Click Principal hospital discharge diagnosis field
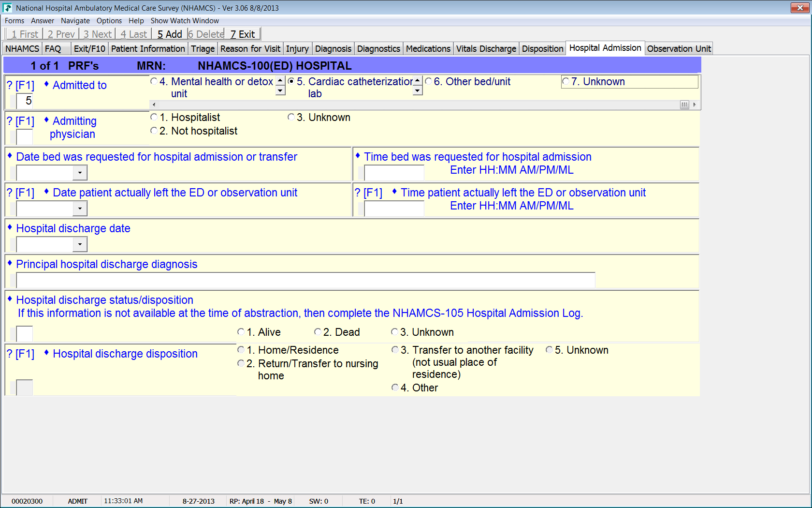Screen dimensions: 812x508 [305, 280]
